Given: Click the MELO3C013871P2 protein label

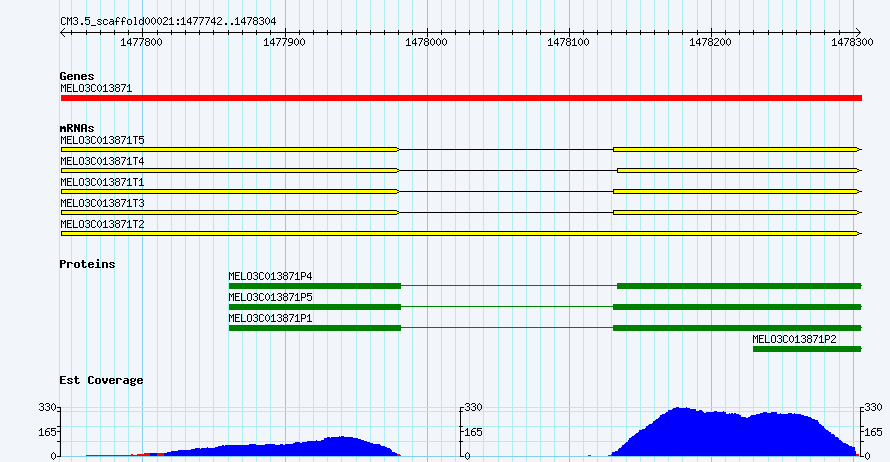Looking at the screenshot, I should pos(794,339).
